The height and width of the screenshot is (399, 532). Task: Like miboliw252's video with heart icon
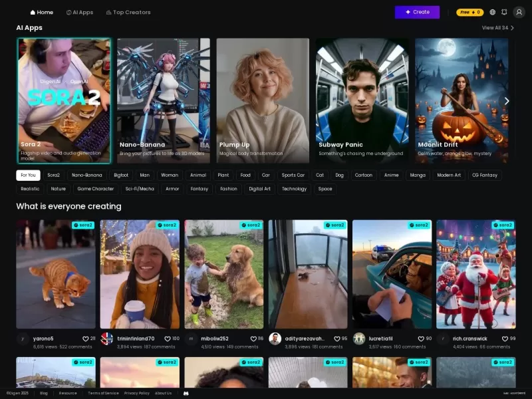click(253, 338)
